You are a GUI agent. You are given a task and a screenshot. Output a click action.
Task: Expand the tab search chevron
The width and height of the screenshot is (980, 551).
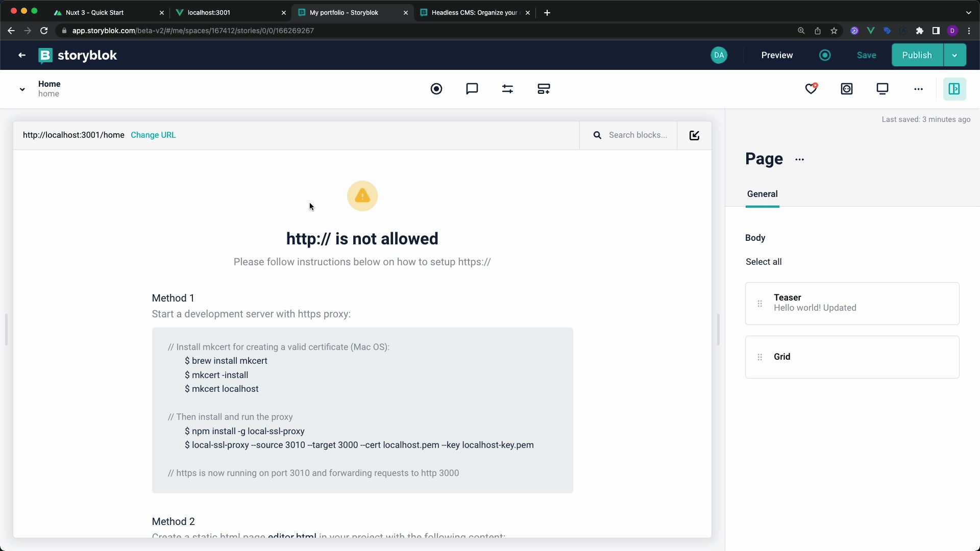pos(968,13)
